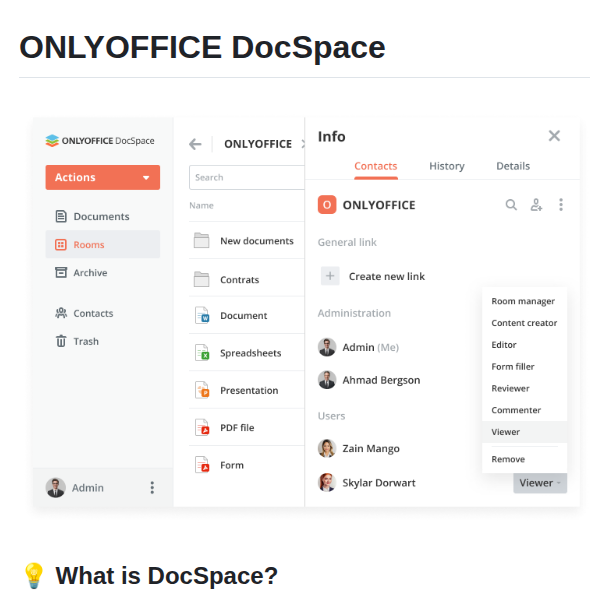
Task: Click Create new link
Action: point(387,276)
